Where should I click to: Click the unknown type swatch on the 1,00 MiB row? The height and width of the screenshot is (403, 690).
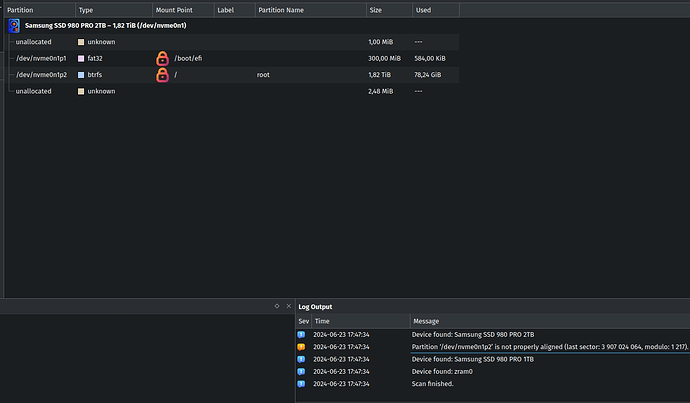[81, 42]
